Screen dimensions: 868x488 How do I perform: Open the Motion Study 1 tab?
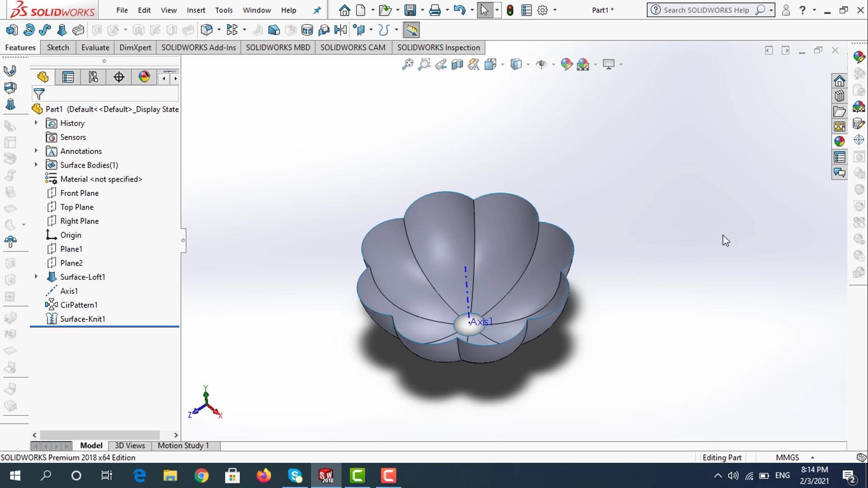(183, 446)
